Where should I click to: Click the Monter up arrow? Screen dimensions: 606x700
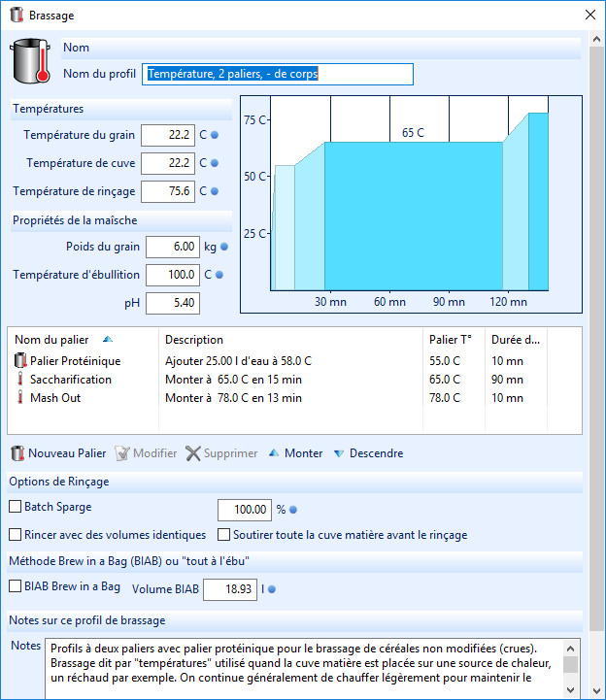point(274,453)
